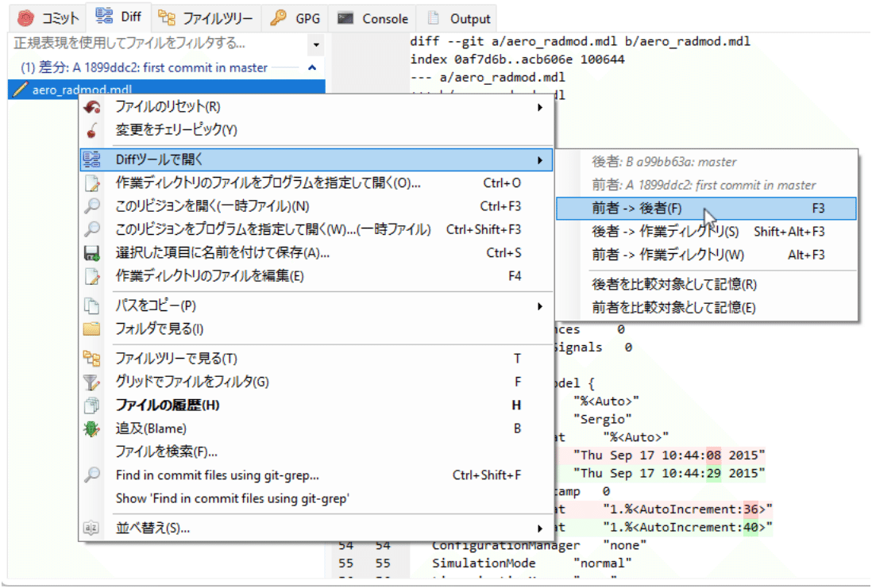Click the 正規表現 file filter input field

158,44
